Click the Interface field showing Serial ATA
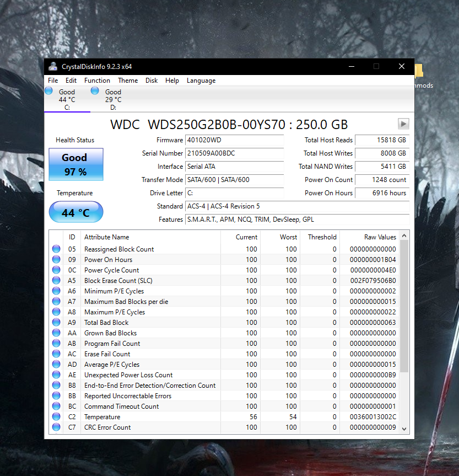459x476 pixels. [234, 167]
